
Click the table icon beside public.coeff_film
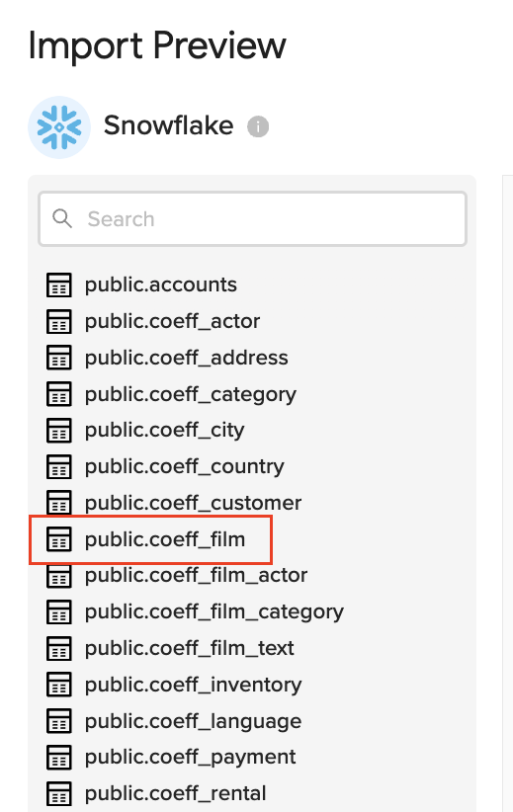pos(59,539)
